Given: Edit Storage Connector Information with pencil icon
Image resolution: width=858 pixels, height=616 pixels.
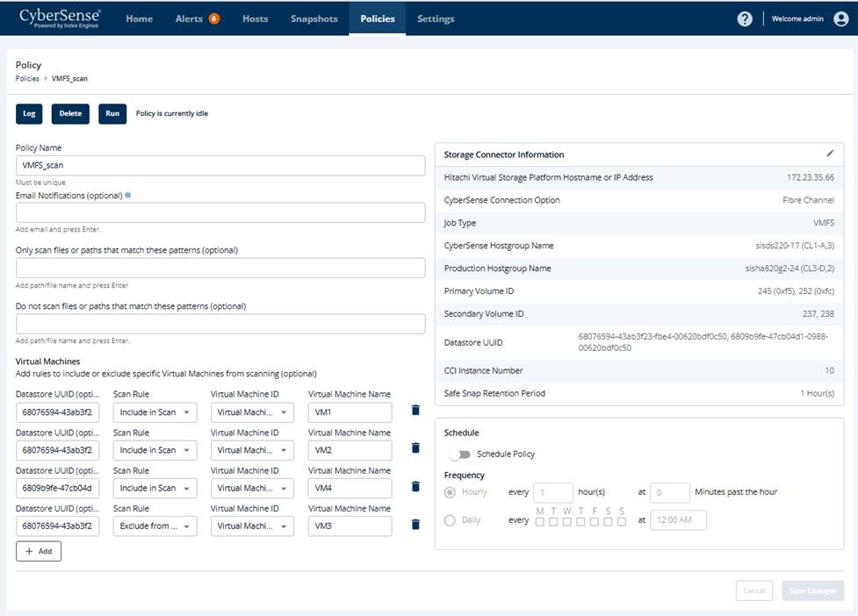Looking at the screenshot, I should (x=830, y=154).
